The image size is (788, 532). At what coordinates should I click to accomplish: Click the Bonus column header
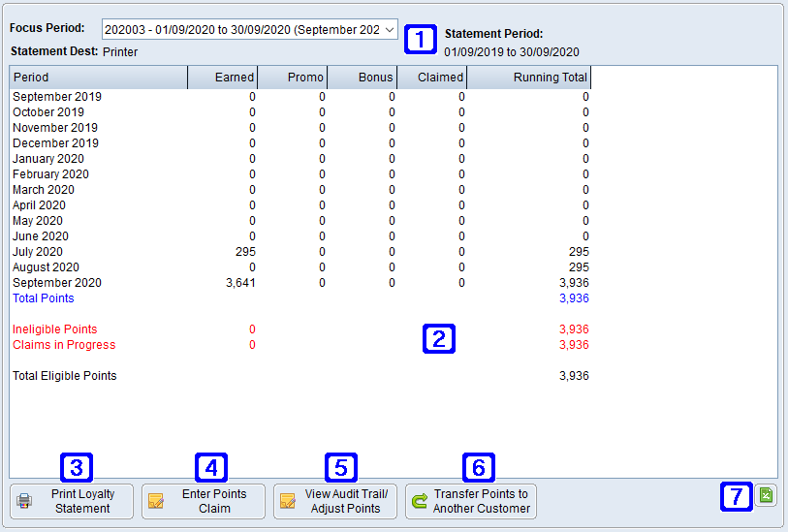tap(362, 78)
